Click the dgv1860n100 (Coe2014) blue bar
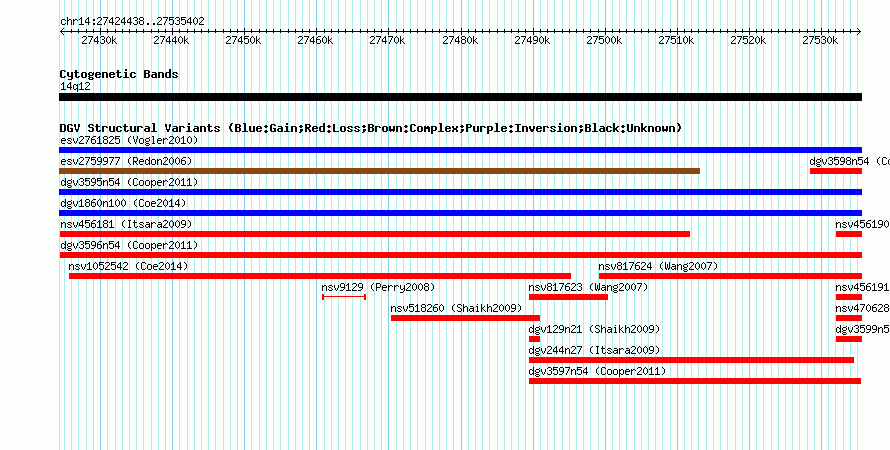This screenshot has height=450, width=890. (460, 213)
